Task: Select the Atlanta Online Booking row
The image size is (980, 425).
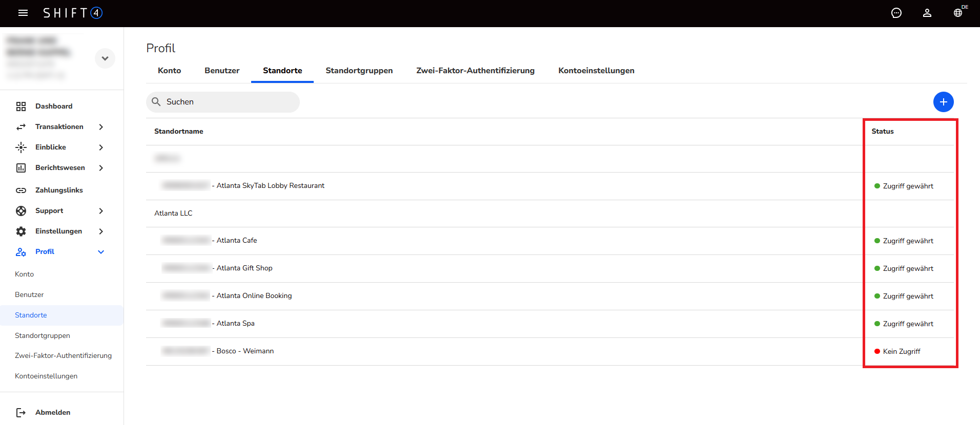Action: pos(550,296)
